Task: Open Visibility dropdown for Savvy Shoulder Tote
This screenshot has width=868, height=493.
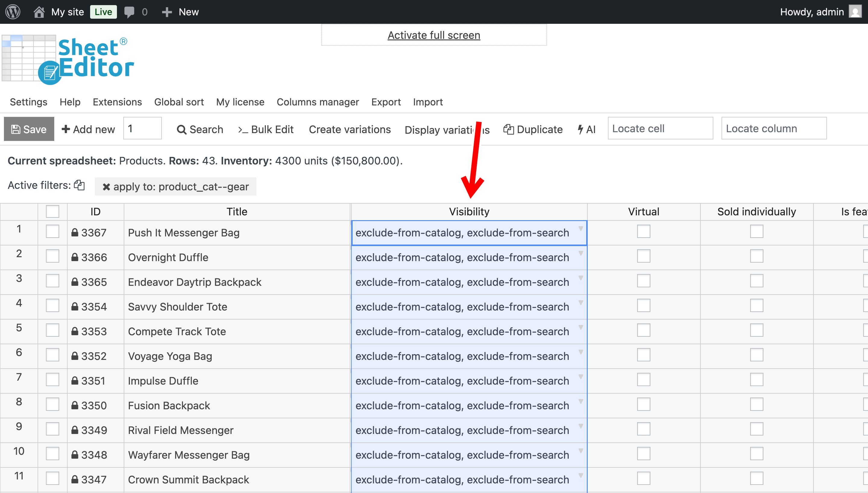Action: point(580,303)
